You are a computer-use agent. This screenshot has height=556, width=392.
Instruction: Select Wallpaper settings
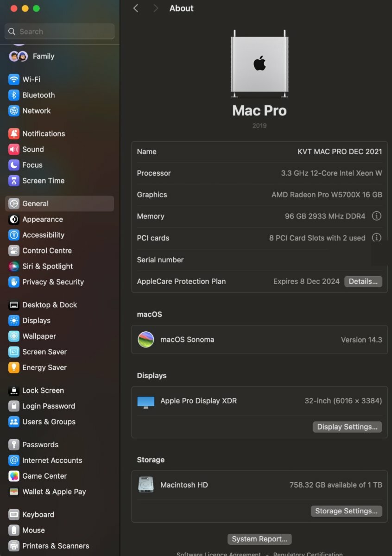point(59,336)
